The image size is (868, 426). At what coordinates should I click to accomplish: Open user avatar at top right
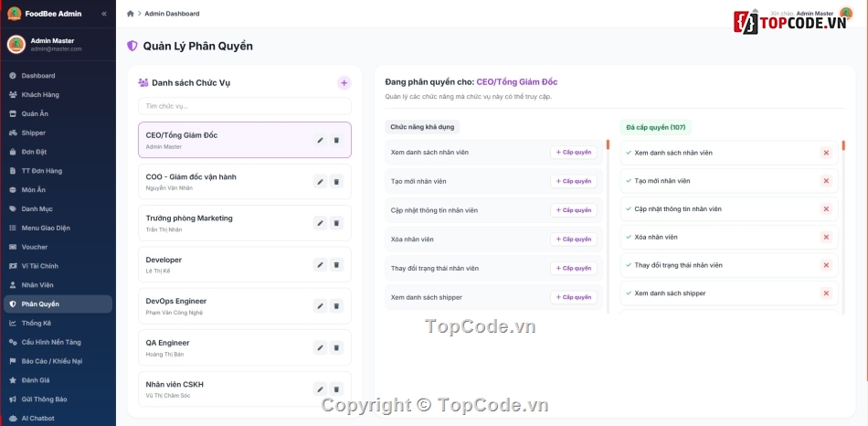coord(846,13)
